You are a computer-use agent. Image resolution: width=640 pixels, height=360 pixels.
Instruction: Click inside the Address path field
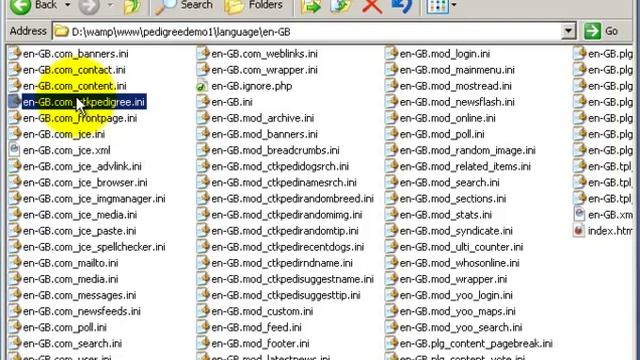coord(314,31)
